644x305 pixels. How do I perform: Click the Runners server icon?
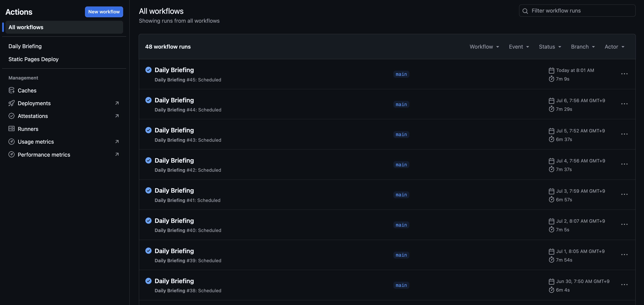(x=11, y=129)
